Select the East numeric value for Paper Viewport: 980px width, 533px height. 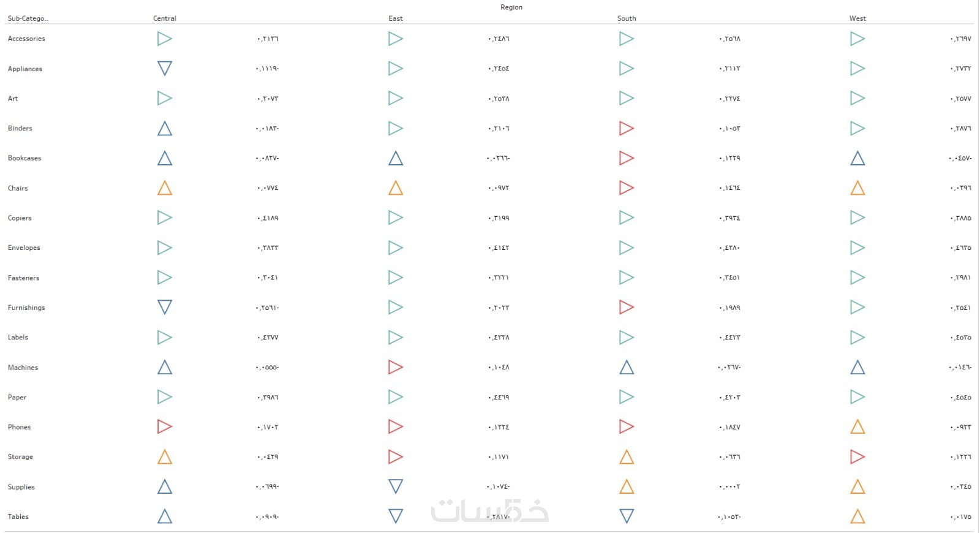click(x=499, y=398)
